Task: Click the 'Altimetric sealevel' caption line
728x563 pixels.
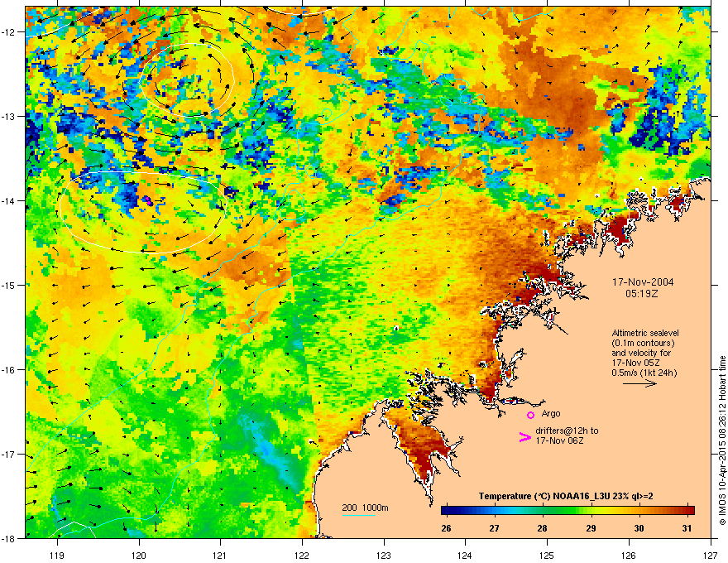Action: [645, 333]
